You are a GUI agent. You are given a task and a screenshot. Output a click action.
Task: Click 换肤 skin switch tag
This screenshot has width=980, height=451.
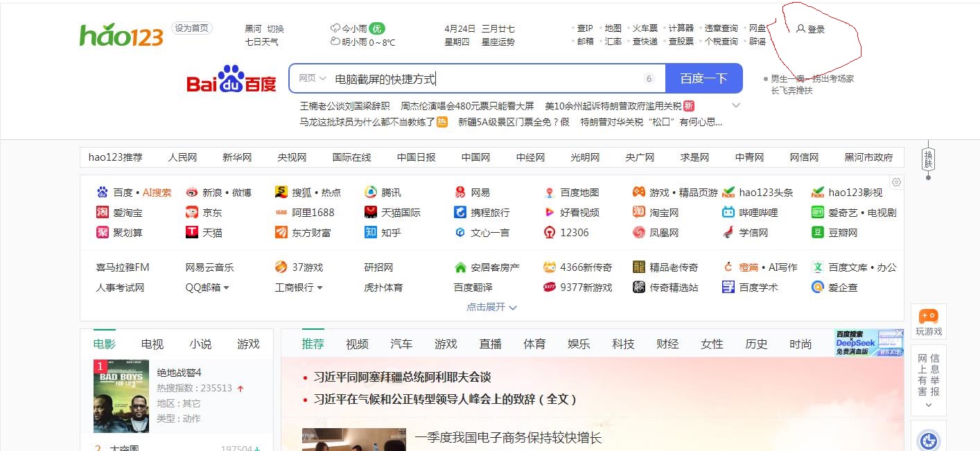click(x=928, y=159)
